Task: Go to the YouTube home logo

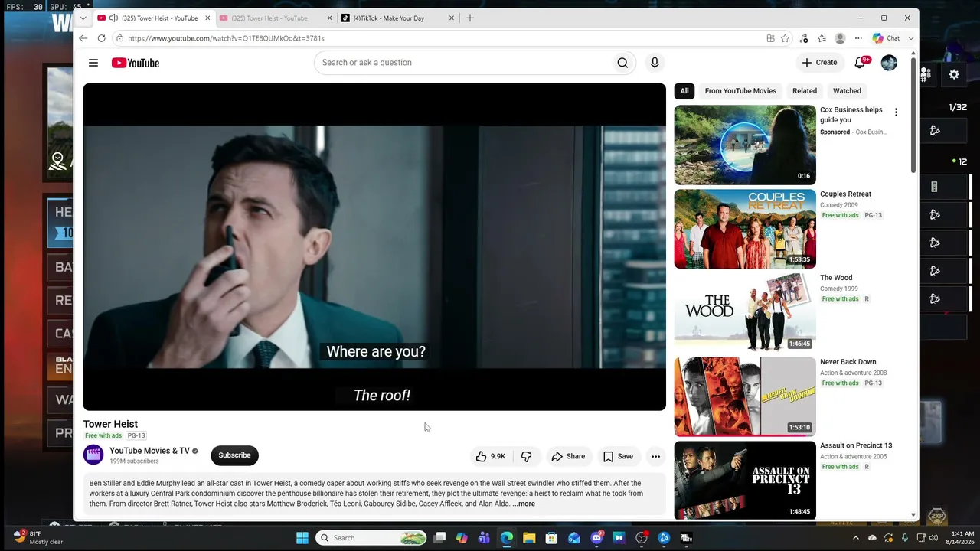Action: (x=136, y=63)
